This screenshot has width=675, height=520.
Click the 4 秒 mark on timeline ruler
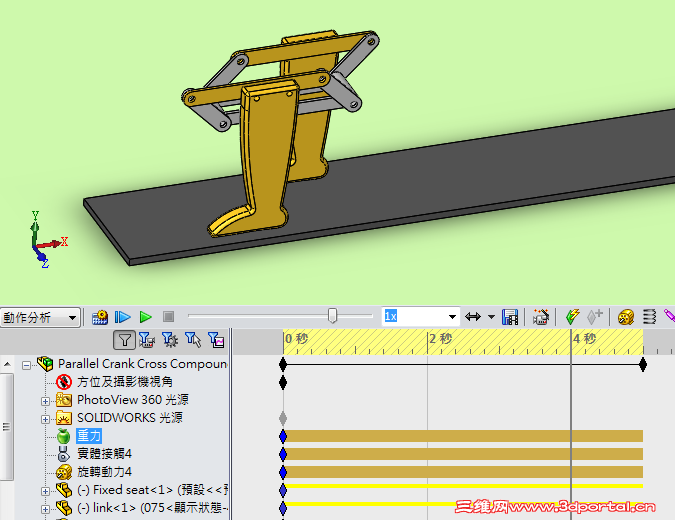click(585, 339)
